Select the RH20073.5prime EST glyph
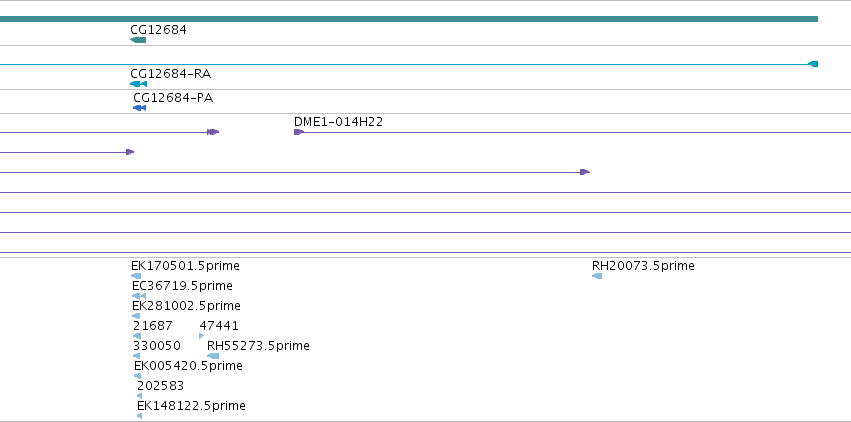 [597, 276]
